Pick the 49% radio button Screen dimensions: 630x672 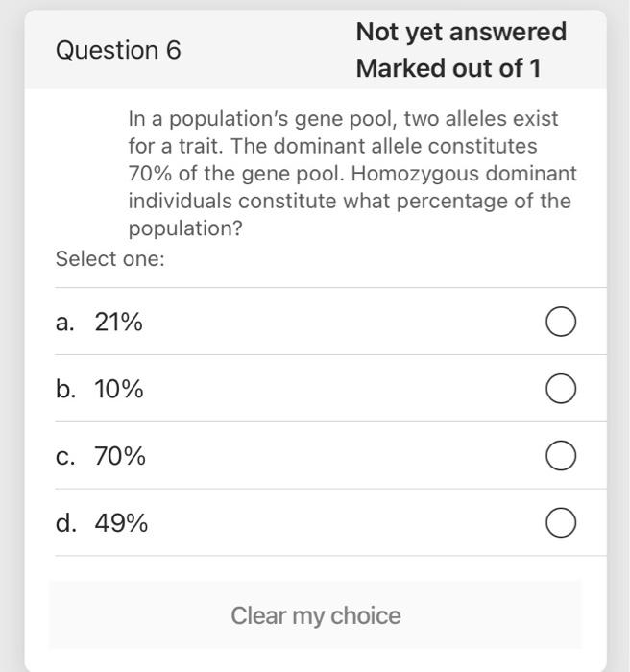(562, 523)
